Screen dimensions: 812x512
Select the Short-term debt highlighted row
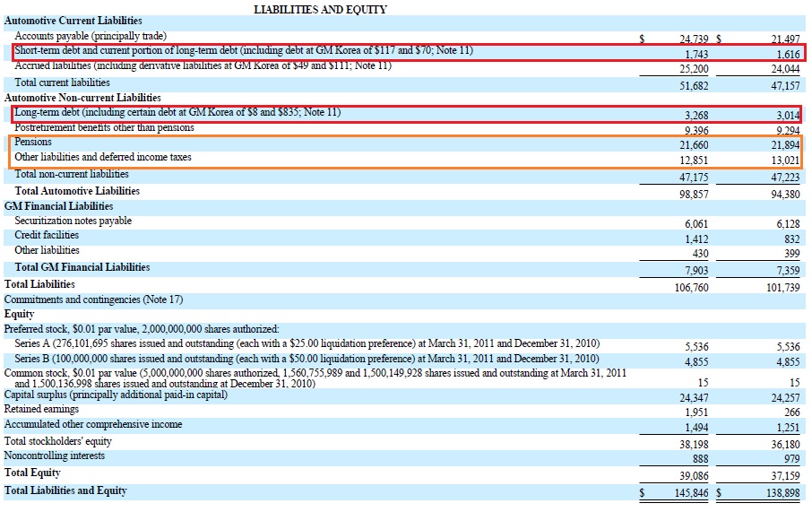coord(409,53)
